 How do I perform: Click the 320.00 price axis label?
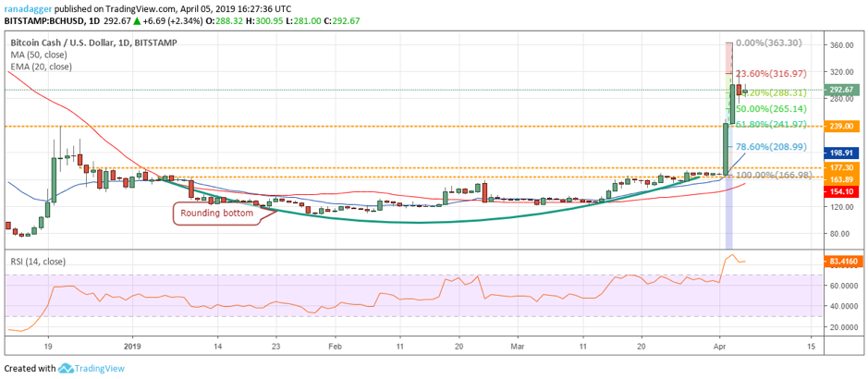(842, 72)
